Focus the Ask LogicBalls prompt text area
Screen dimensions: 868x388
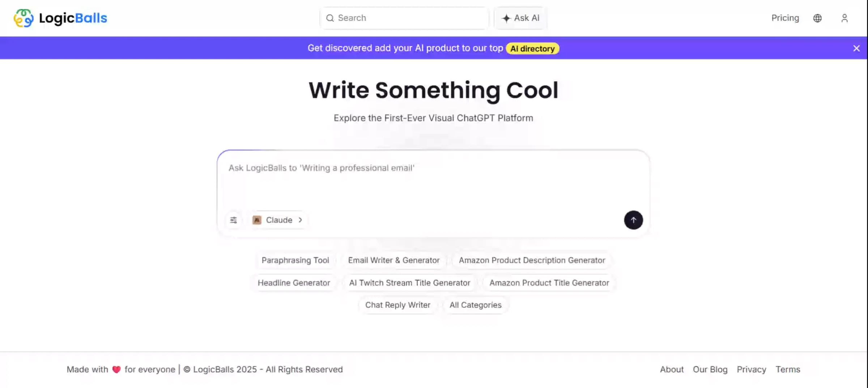[433, 181]
